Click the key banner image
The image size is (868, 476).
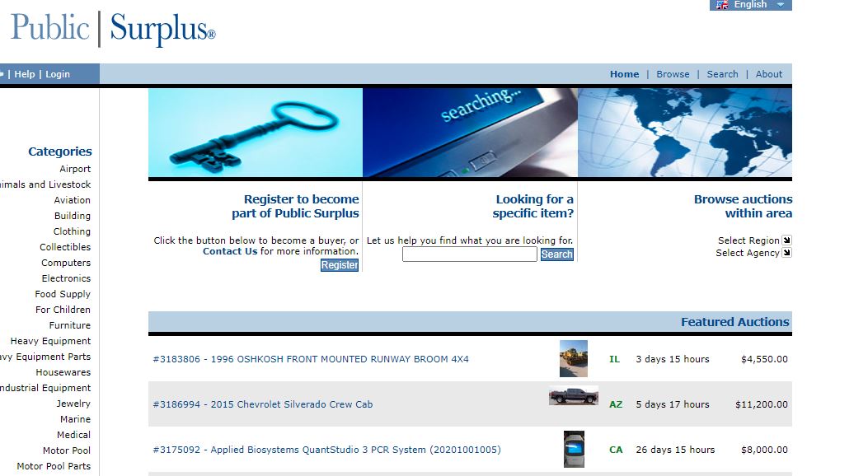256,133
